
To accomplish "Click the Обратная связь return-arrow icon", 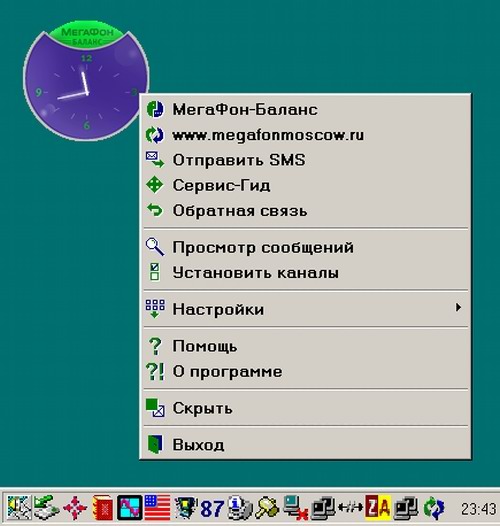I will tap(155, 211).
